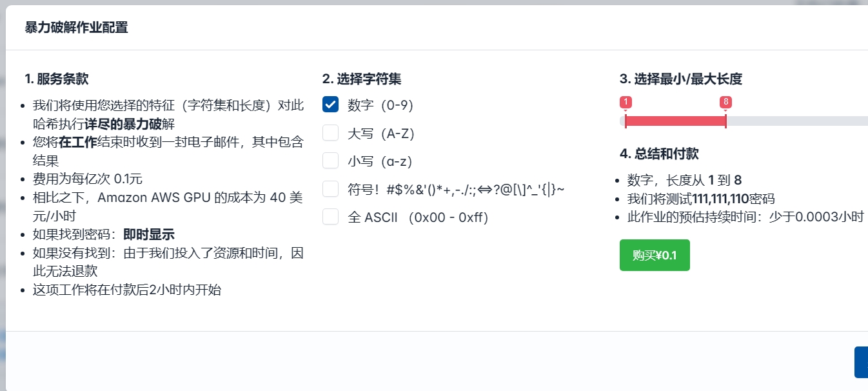The width and height of the screenshot is (868, 391).
Task: Check the 符号 character set box
Action: [330, 189]
